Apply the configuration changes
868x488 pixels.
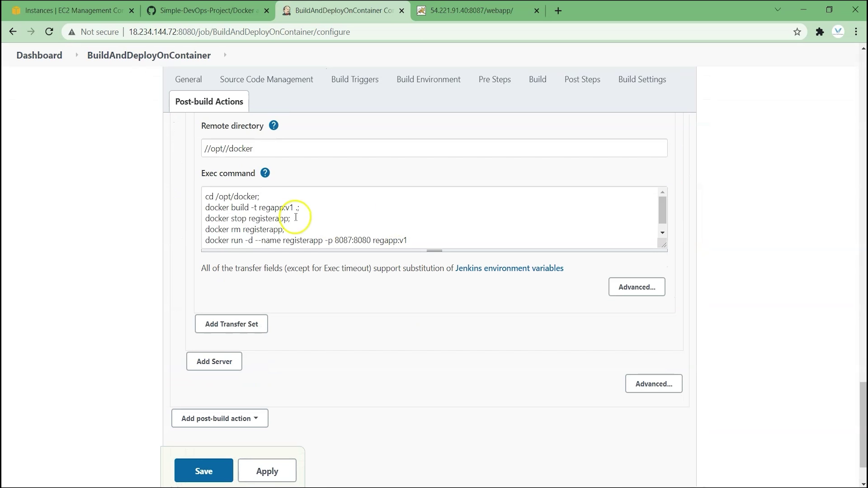point(267,471)
